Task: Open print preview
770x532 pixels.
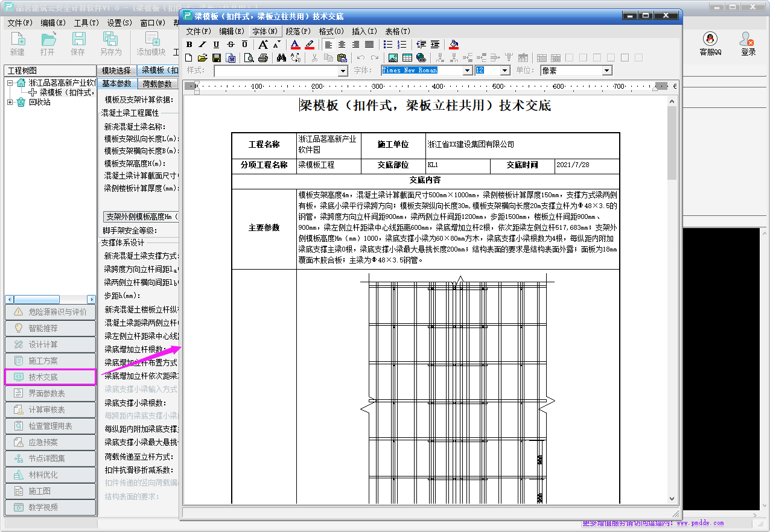Action: [249, 58]
